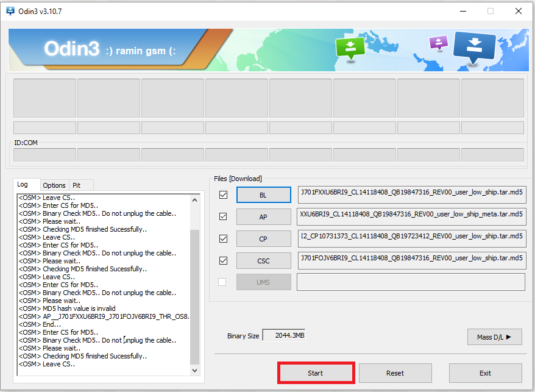535x392 pixels.
Task: Click the CP button to choose modem file
Action: [263, 239]
